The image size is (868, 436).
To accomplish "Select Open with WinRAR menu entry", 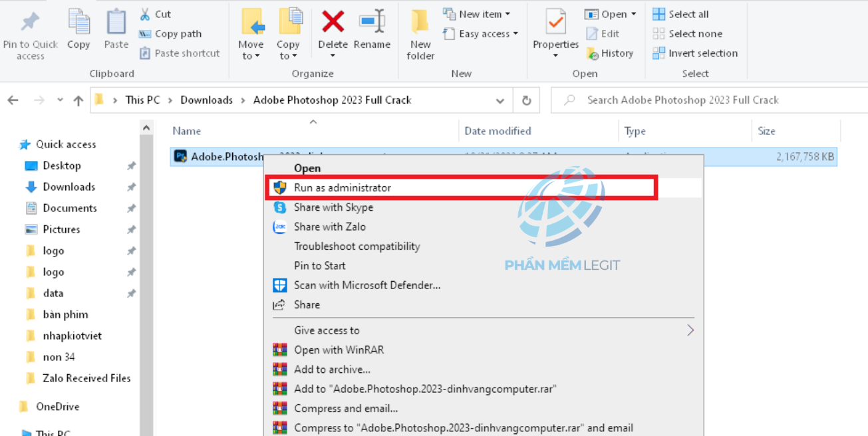I will point(339,350).
